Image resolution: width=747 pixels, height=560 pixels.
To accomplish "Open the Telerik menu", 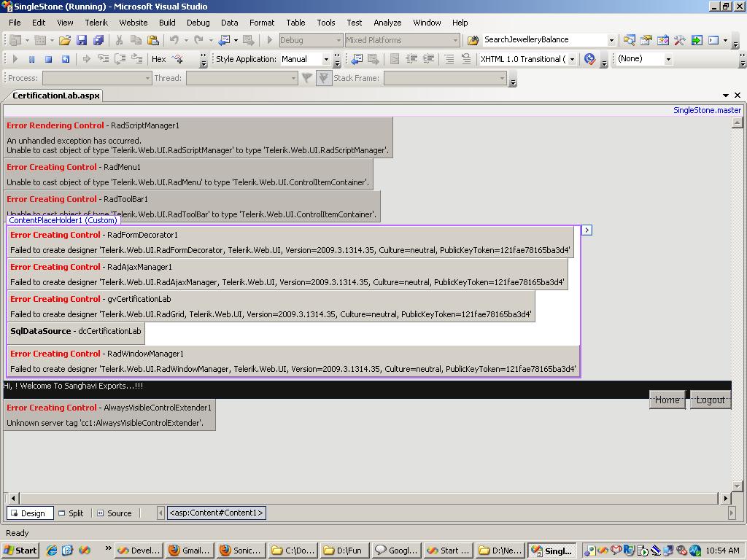I will [x=96, y=23].
